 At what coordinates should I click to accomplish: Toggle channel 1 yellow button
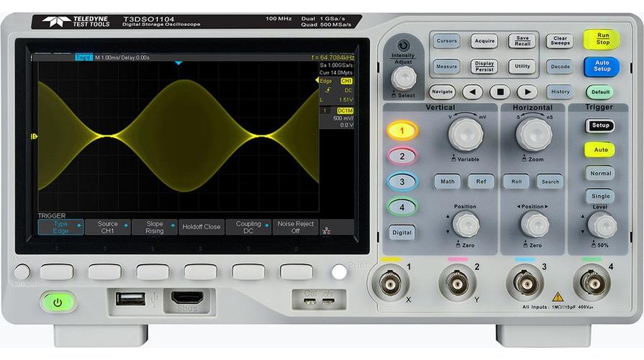coord(402,131)
